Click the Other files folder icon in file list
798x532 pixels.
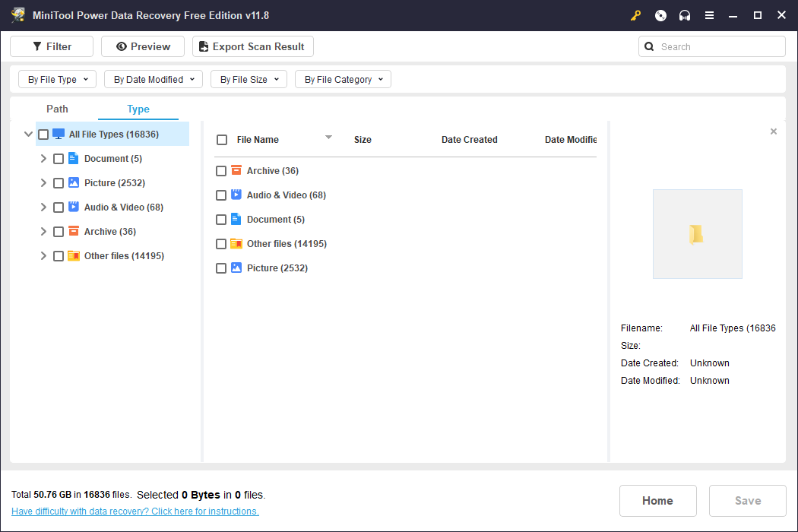(x=236, y=244)
